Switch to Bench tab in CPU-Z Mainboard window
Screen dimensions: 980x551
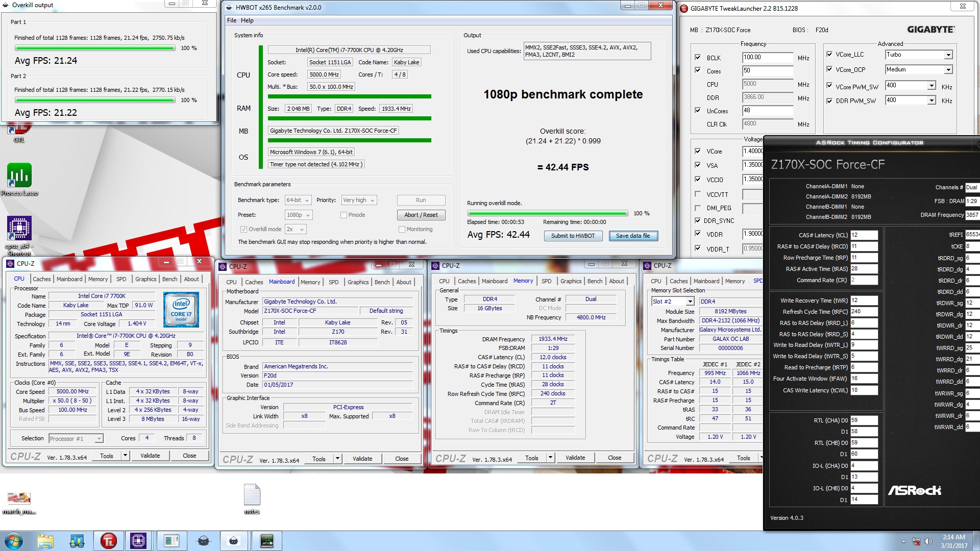click(x=382, y=282)
